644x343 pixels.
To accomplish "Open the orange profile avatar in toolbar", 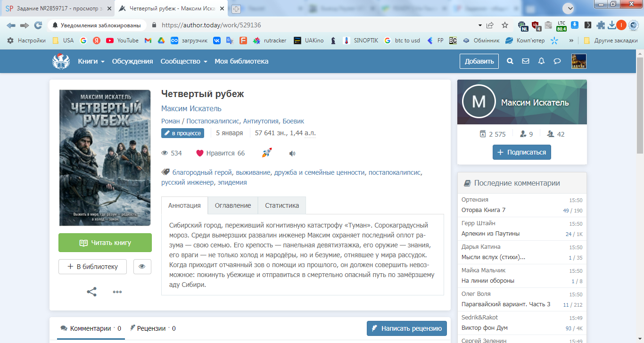I will coord(622,25).
